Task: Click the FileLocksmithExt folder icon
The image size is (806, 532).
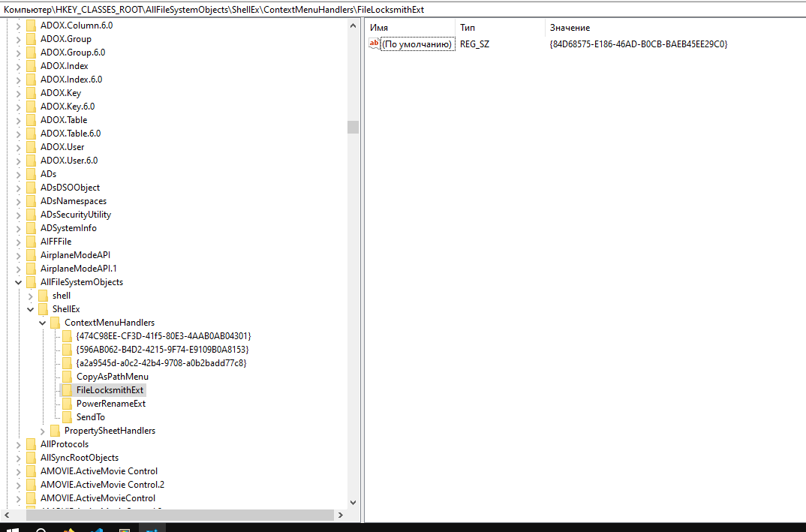Action: (x=68, y=389)
